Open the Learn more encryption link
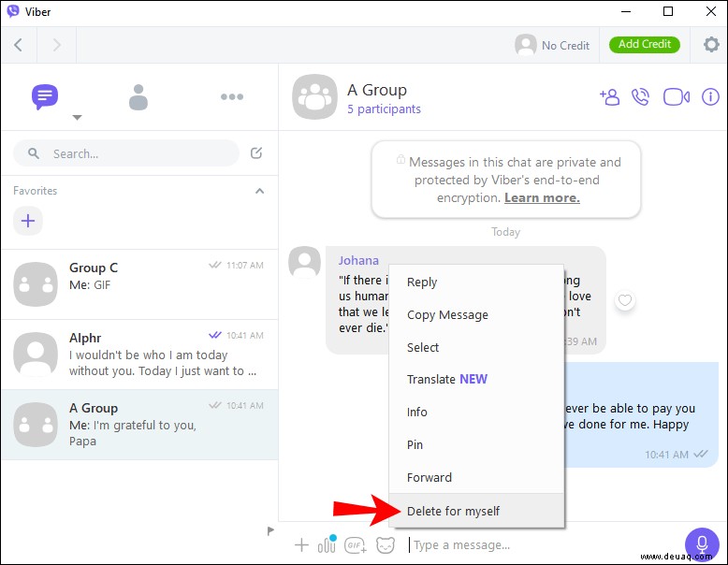728x565 pixels. coord(542,197)
